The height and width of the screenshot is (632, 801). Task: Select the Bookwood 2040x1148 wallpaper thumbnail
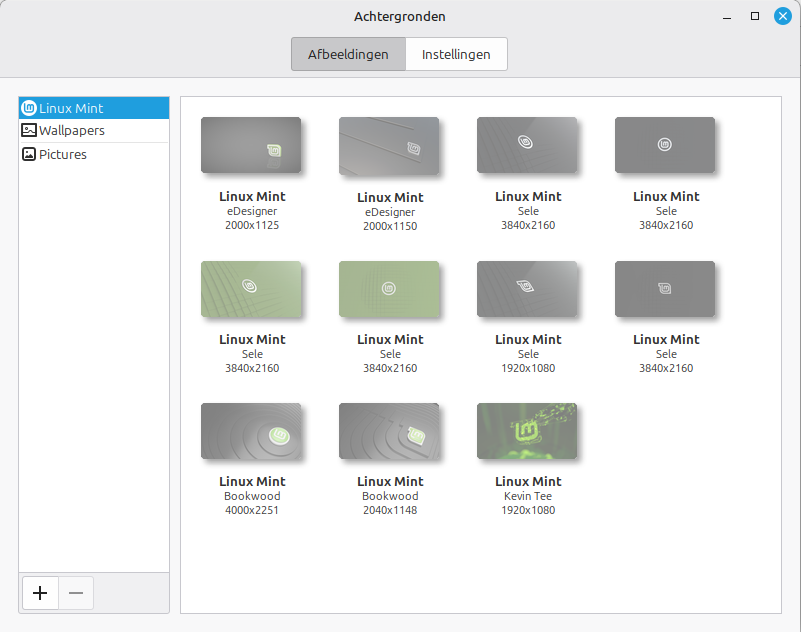pos(389,431)
